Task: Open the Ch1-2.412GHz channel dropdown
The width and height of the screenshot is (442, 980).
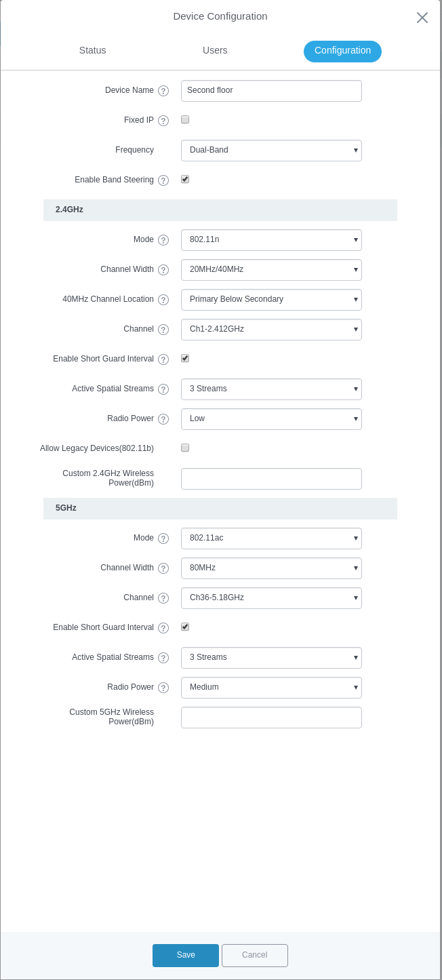Action: (271, 330)
